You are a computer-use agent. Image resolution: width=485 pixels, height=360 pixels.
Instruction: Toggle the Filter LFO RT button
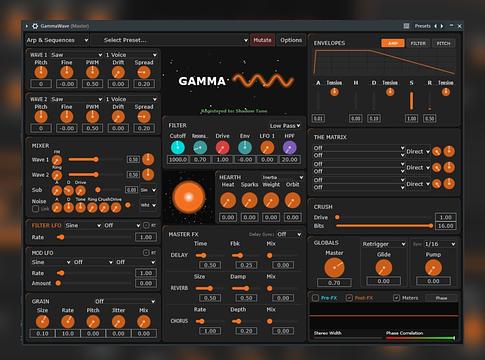click(146, 225)
